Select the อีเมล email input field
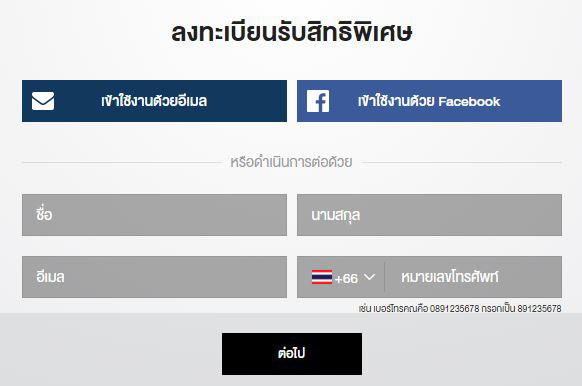Viewport: 582px width, 386px height. coord(154,277)
